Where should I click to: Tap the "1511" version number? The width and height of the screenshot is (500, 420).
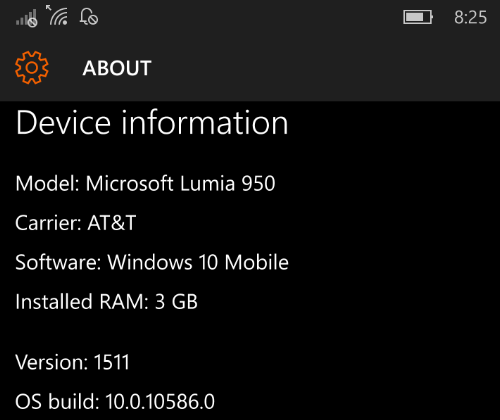(x=112, y=362)
